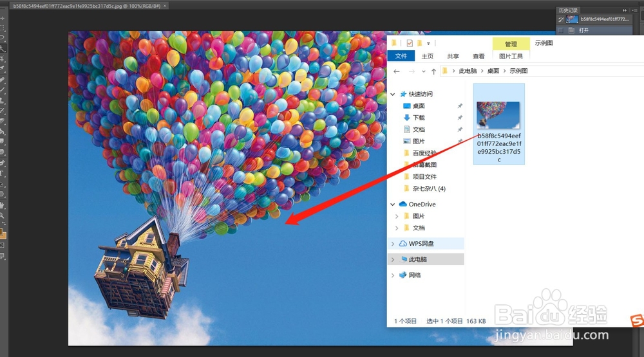Click the 选中 1 个项目 status text
The width and height of the screenshot is (644, 357).
tap(444, 322)
